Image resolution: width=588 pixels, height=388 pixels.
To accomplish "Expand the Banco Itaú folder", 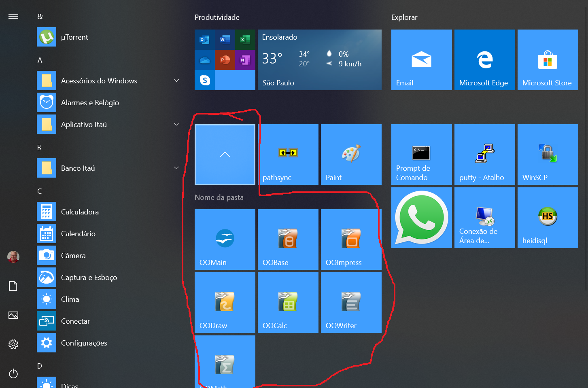I will tap(176, 168).
